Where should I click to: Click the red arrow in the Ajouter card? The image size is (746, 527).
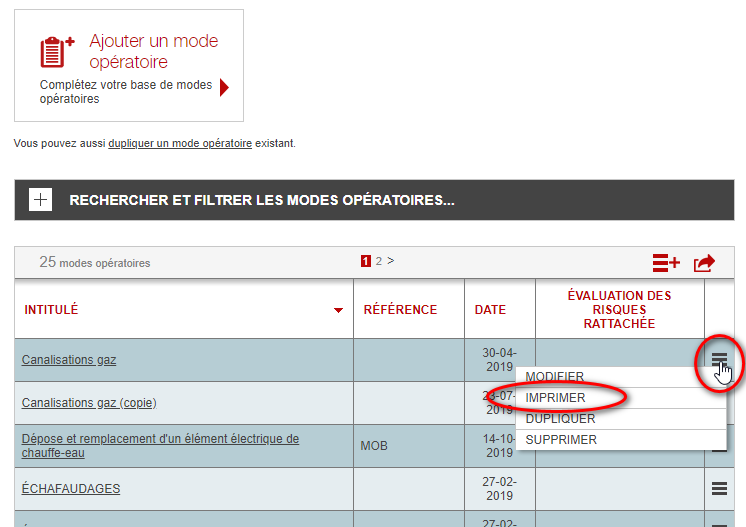224,87
